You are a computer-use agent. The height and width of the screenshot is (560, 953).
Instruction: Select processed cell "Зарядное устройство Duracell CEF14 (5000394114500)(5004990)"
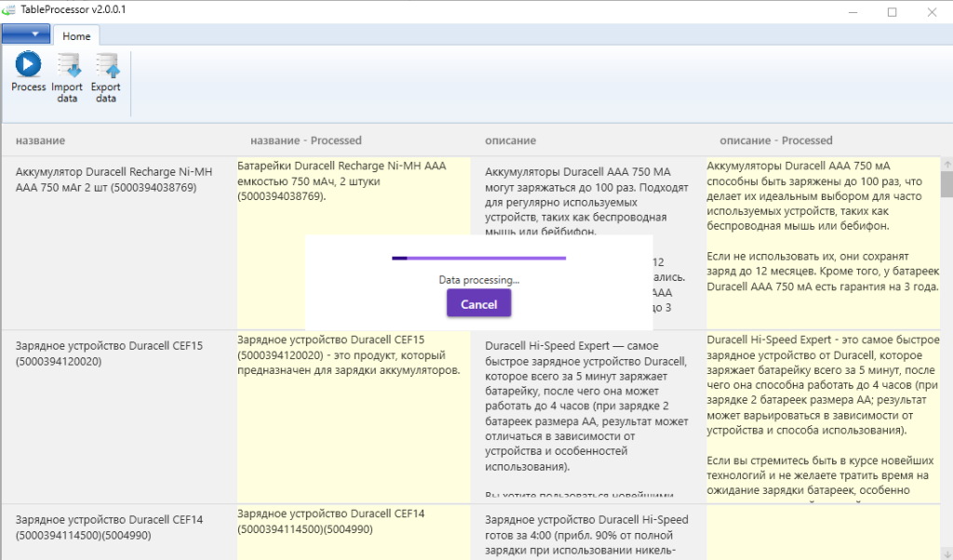click(x=354, y=533)
